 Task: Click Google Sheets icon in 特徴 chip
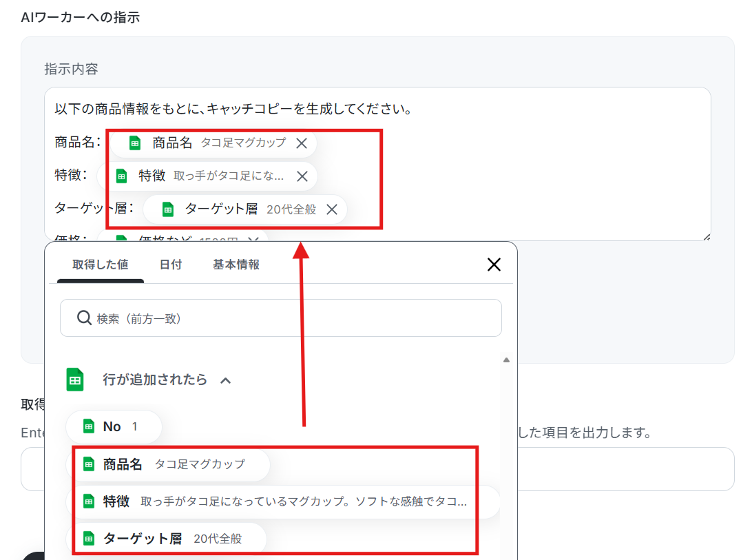[122, 176]
